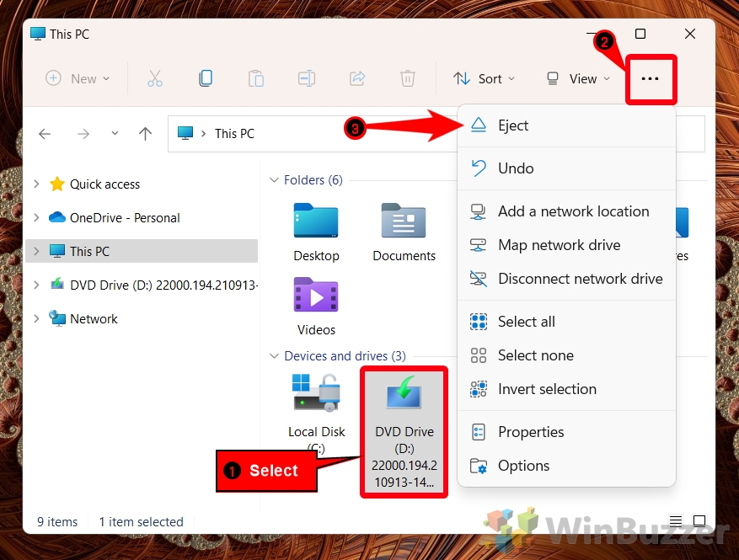Paste from the clipboard
The width and height of the screenshot is (739, 560).
coord(256,77)
